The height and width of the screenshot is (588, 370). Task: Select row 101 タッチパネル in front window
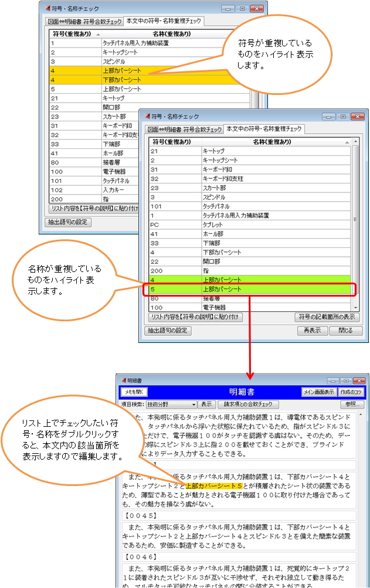[x=250, y=206]
